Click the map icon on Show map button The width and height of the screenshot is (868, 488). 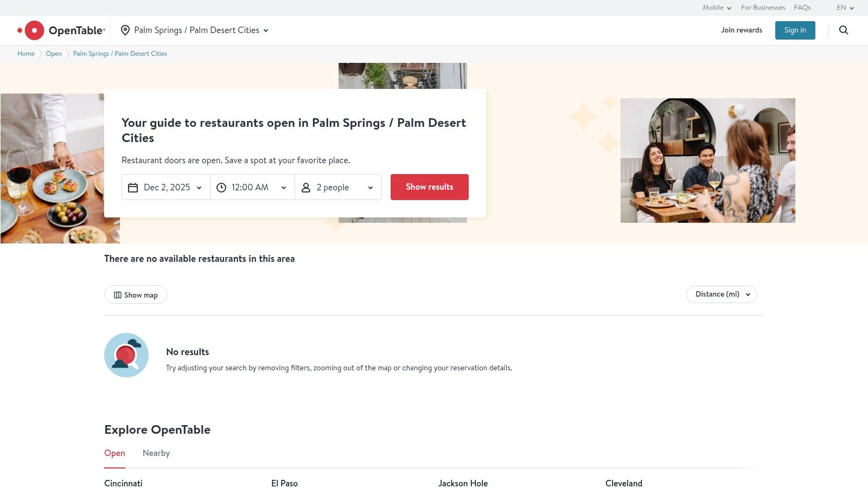coord(118,294)
